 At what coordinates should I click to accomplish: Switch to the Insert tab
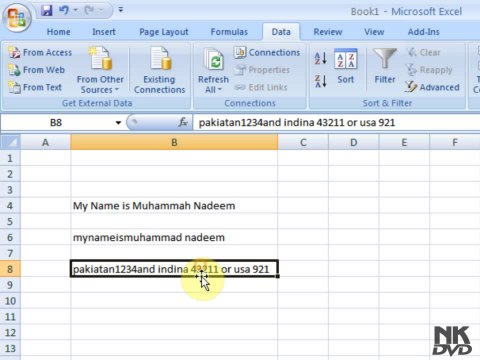(104, 32)
